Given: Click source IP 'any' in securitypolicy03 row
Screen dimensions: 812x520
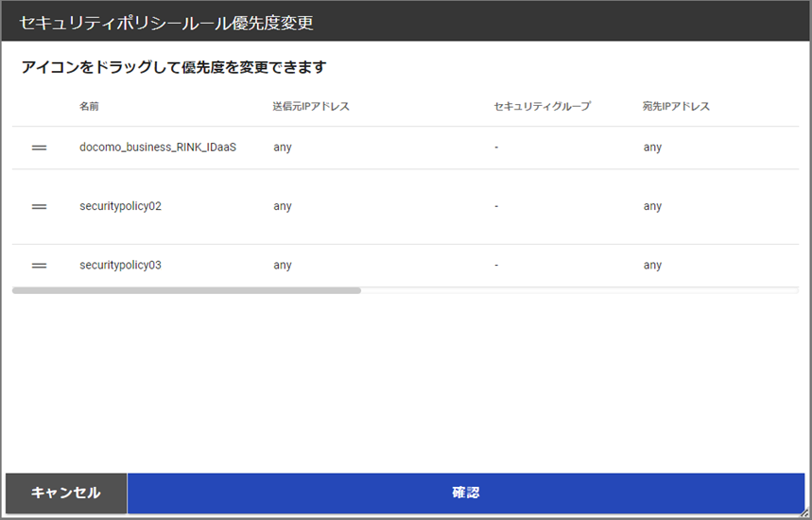Looking at the screenshot, I should tap(283, 266).
